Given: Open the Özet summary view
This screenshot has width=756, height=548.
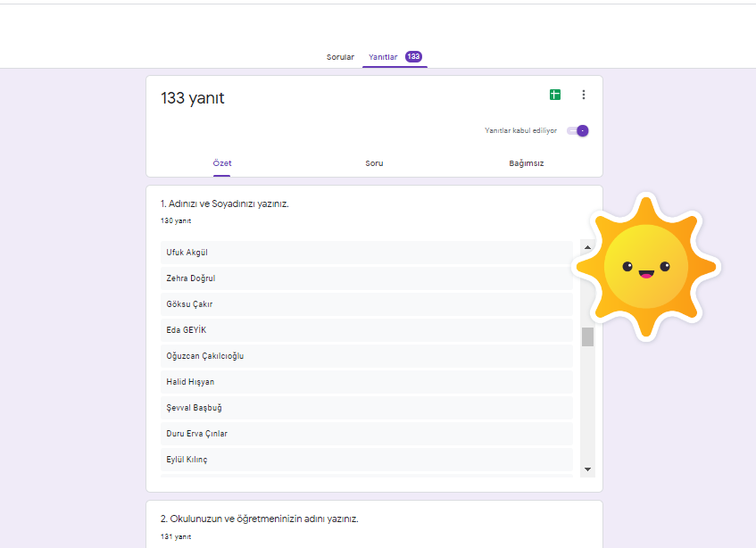Looking at the screenshot, I should [222, 163].
